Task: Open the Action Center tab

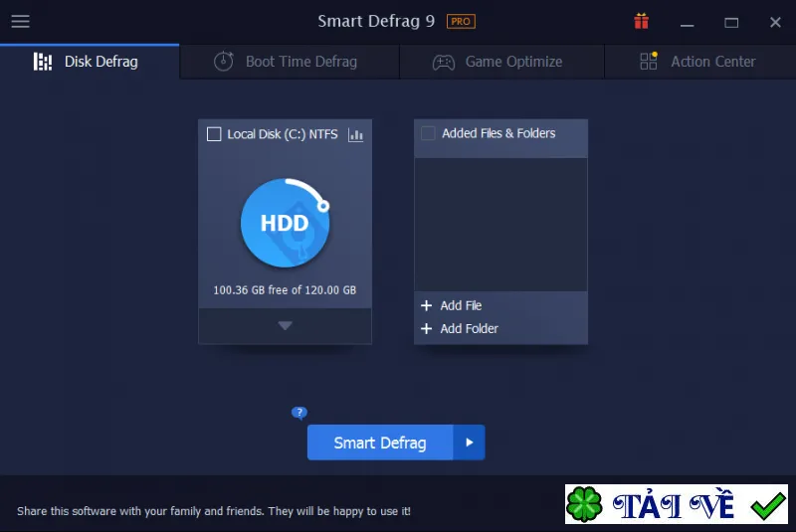Action: pyautogui.click(x=700, y=62)
